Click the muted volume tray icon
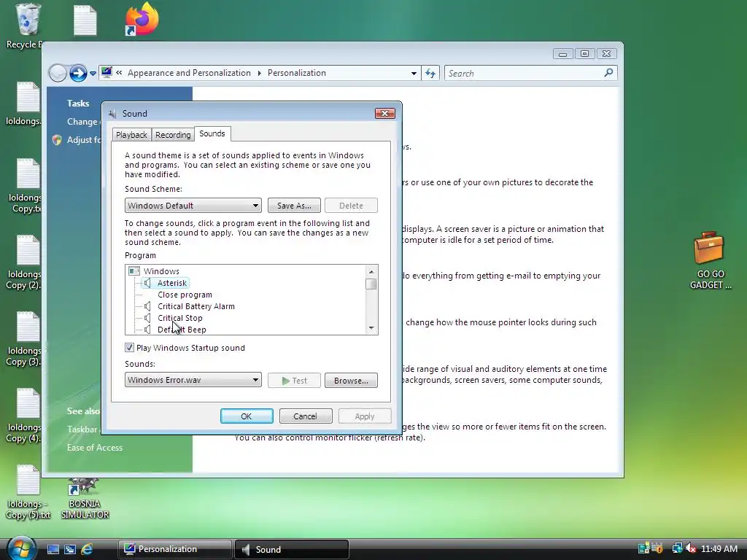 (x=691, y=548)
